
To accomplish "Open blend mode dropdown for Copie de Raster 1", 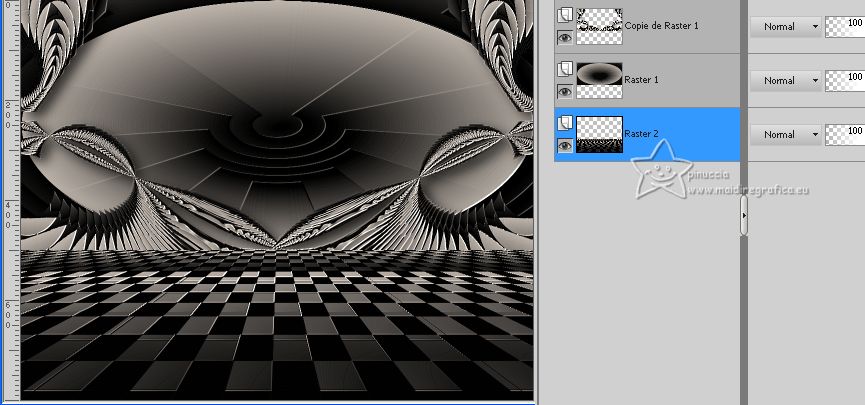I will pos(786,26).
